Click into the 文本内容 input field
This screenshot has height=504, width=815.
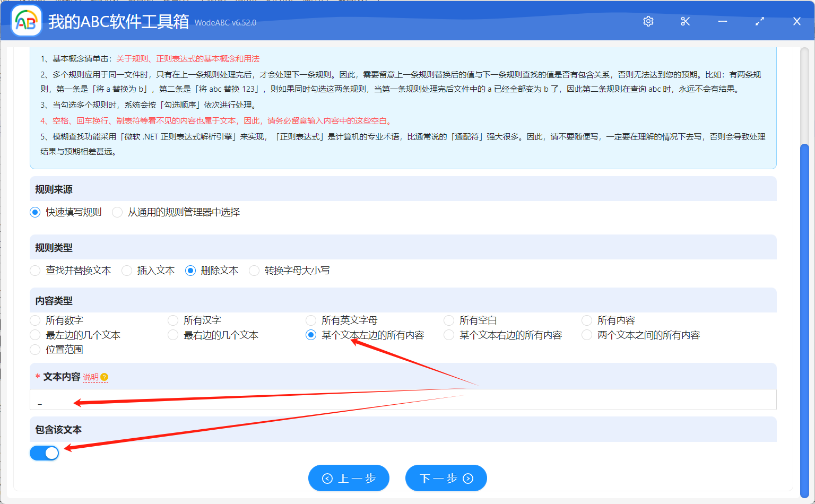click(x=403, y=400)
